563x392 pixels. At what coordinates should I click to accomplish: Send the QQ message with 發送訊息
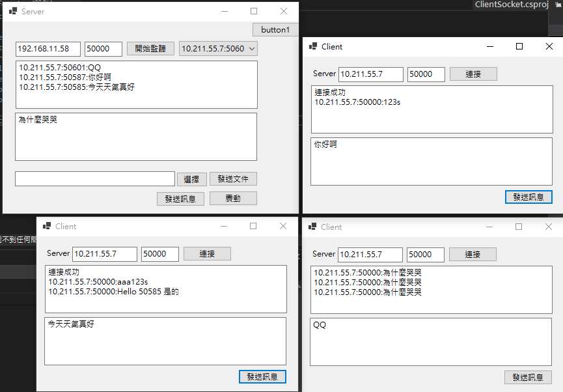point(528,377)
